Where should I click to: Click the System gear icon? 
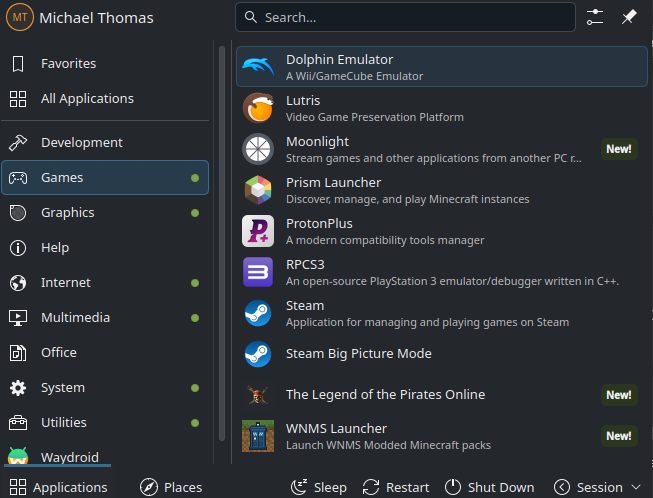tap(18, 388)
